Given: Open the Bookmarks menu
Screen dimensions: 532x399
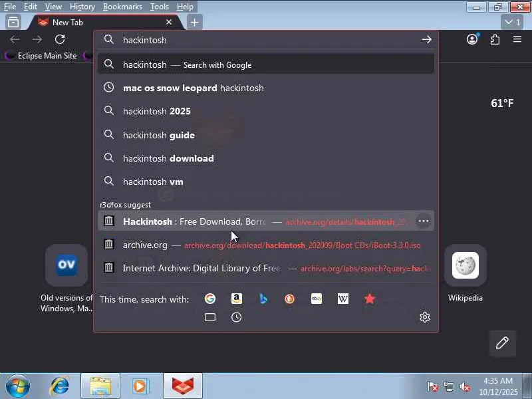Looking at the screenshot, I should (x=123, y=7).
